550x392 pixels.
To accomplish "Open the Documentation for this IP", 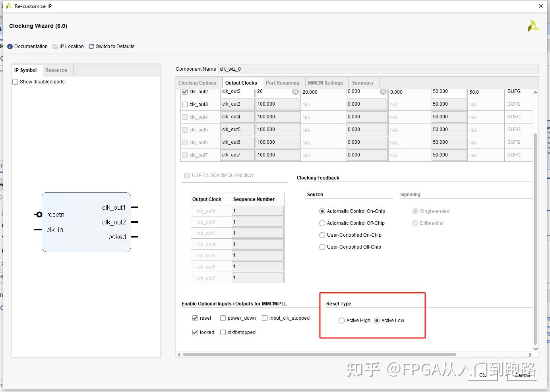I will [x=27, y=46].
